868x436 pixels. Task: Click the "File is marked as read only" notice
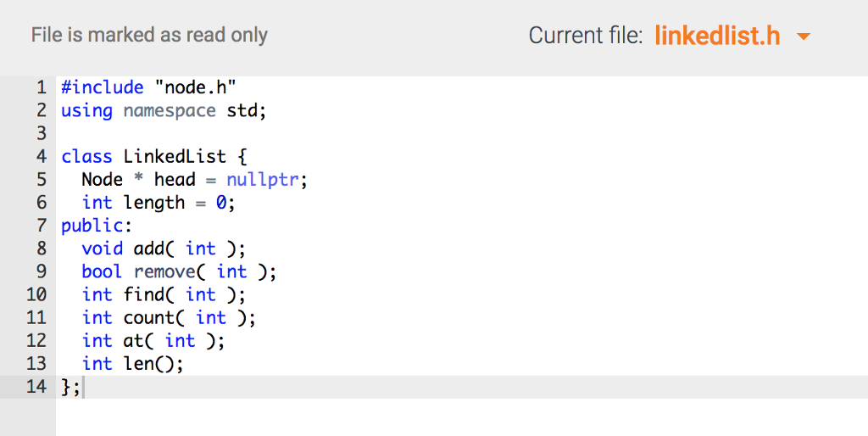click(149, 36)
